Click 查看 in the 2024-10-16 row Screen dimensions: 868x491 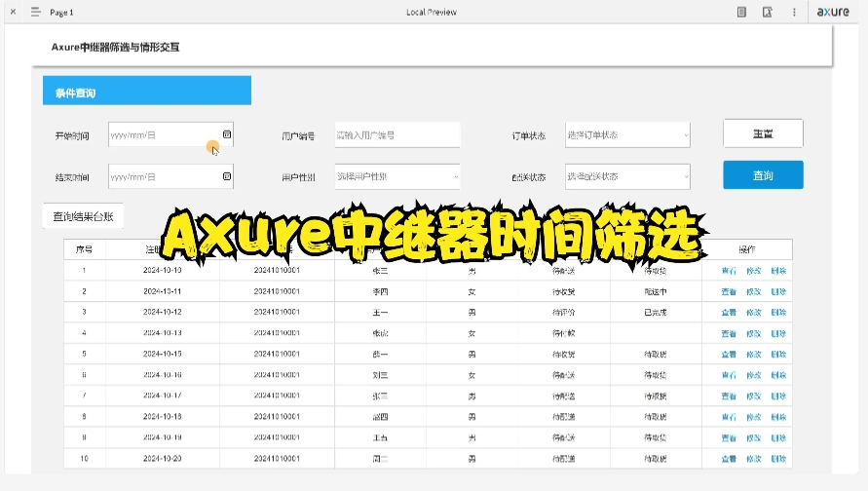[729, 375]
